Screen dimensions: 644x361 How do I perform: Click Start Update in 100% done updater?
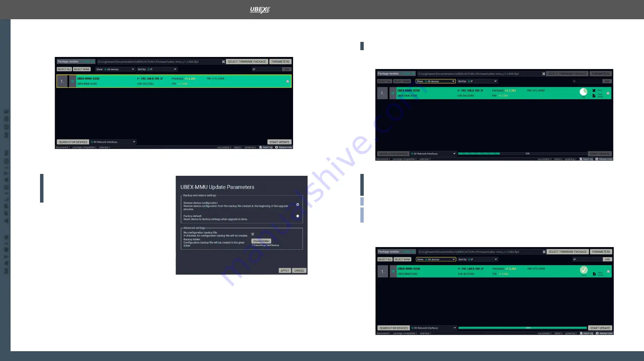point(600,328)
